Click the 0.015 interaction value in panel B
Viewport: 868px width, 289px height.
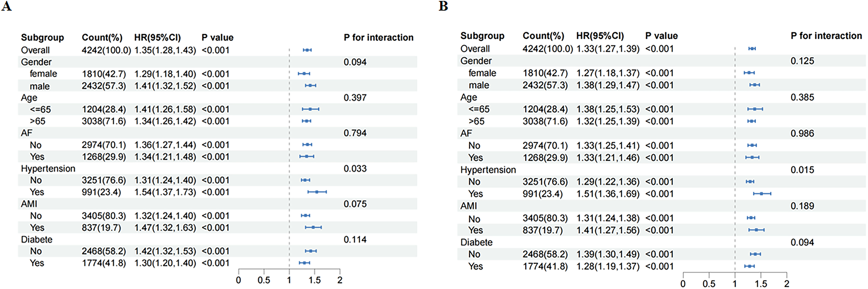(802, 170)
